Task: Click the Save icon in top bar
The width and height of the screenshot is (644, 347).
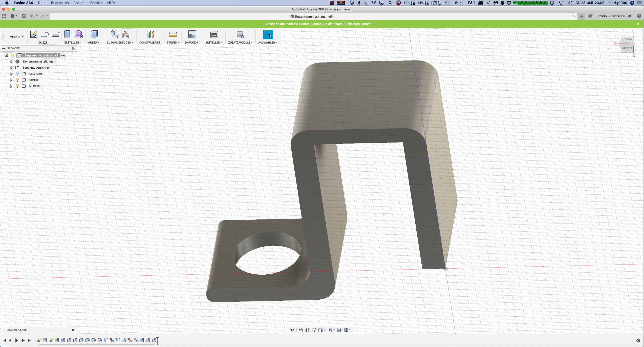Action: tap(24, 16)
